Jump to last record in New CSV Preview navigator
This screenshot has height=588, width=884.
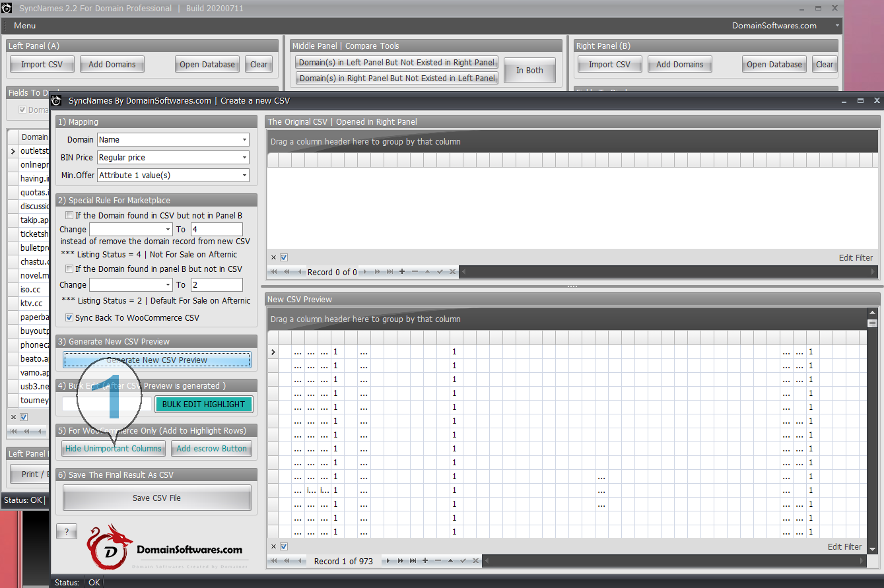(413, 561)
